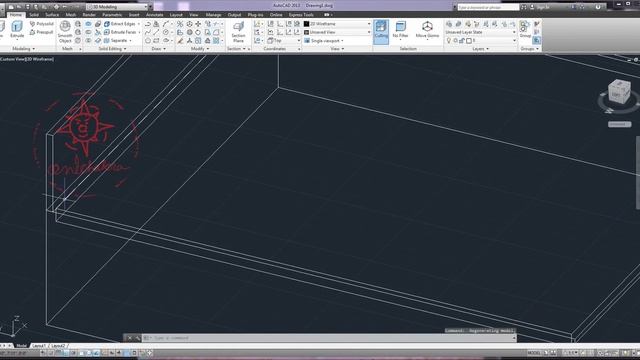Activate the Presspull tool
This screenshot has width=640, height=360.
click(42, 32)
